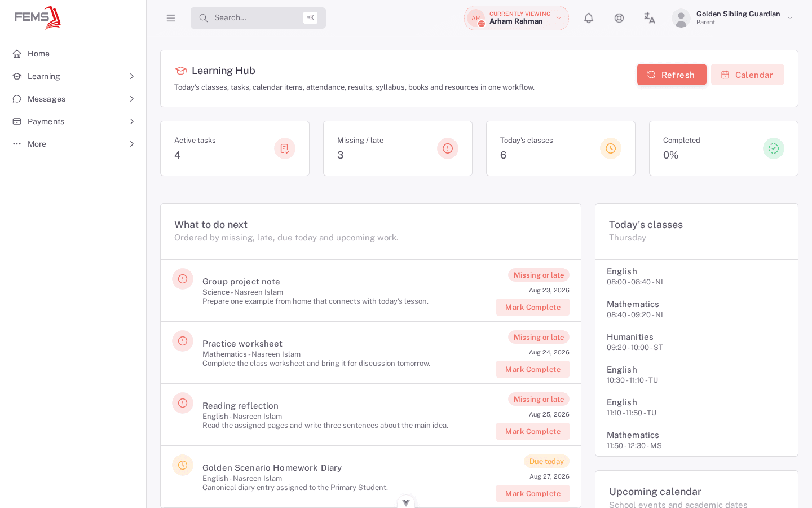The width and height of the screenshot is (812, 508).
Task: Click the Reading reflection alert icon
Action: [183, 403]
